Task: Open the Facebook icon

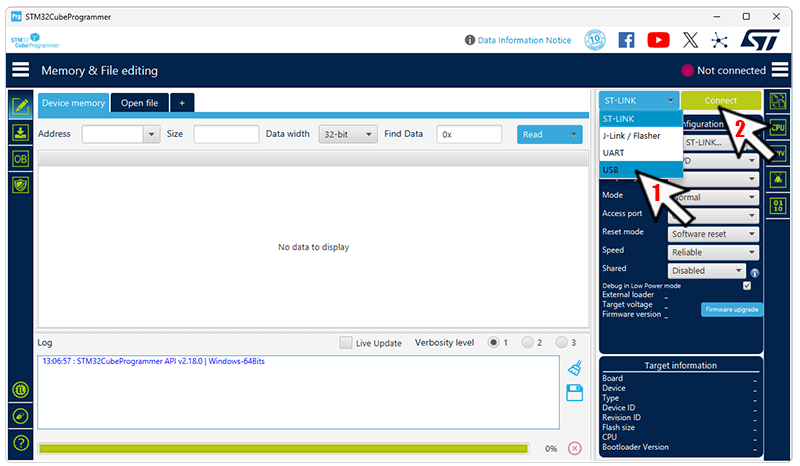Action: (x=627, y=40)
